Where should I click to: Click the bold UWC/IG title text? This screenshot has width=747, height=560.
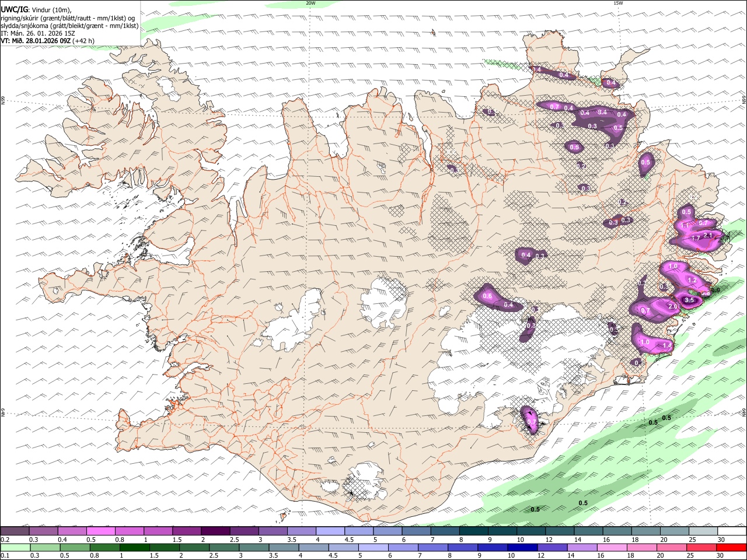click(x=14, y=9)
